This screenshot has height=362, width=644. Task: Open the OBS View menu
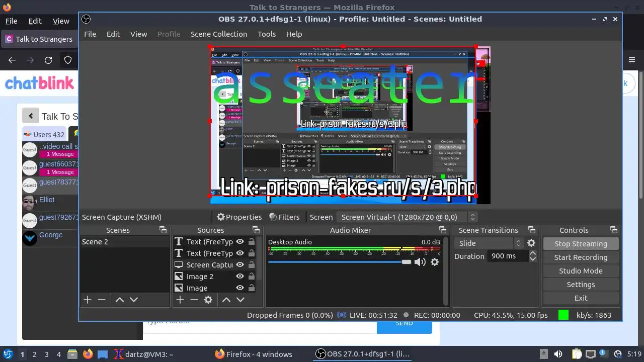click(x=139, y=34)
